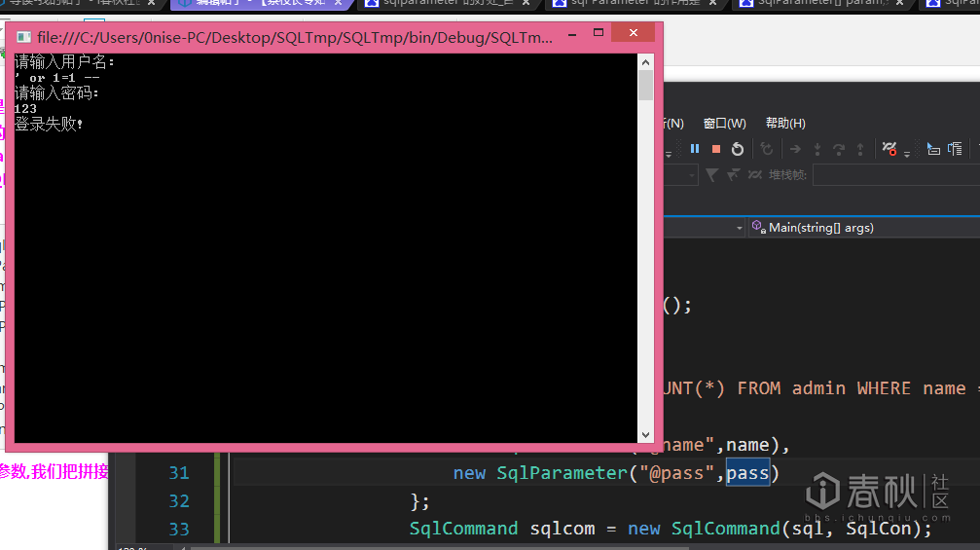Click the Show Next Statement arrow
The width and height of the screenshot is (980, 550).
click(795, 149)
